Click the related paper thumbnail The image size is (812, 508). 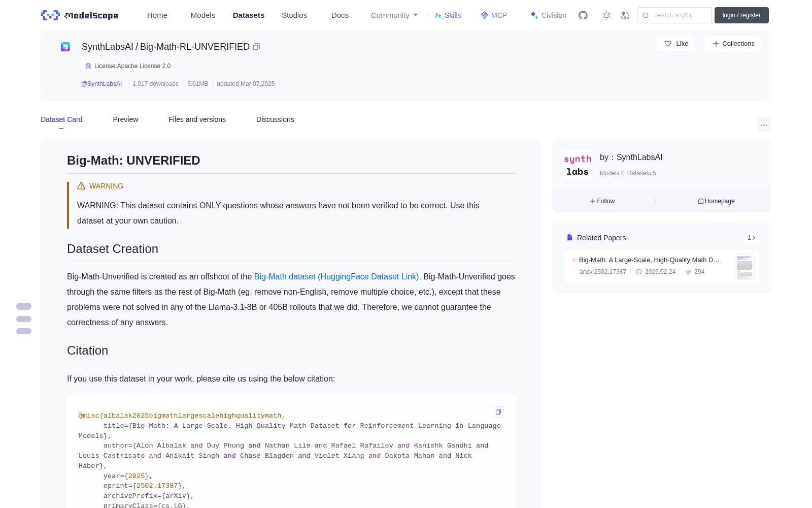click(x=745, y=266)
